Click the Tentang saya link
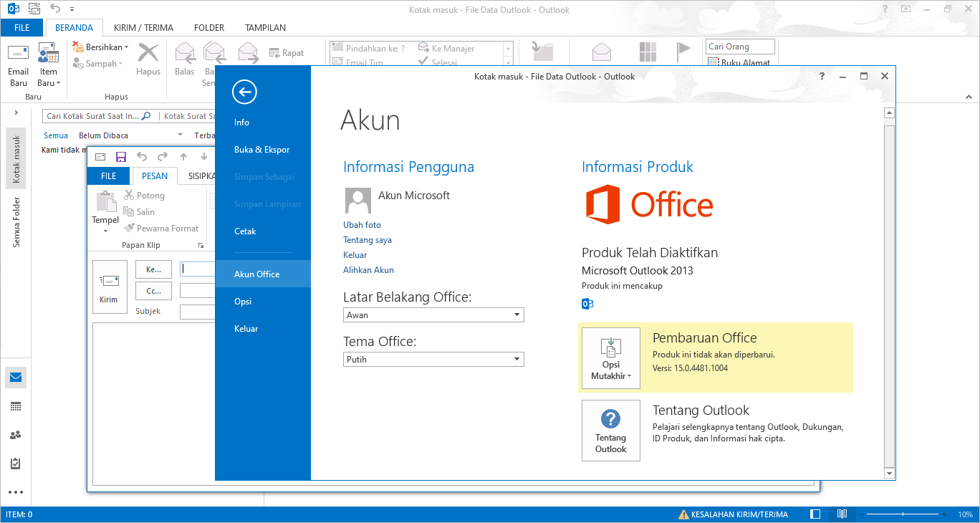Screen dimensions: 980x523 pos(367,240)
